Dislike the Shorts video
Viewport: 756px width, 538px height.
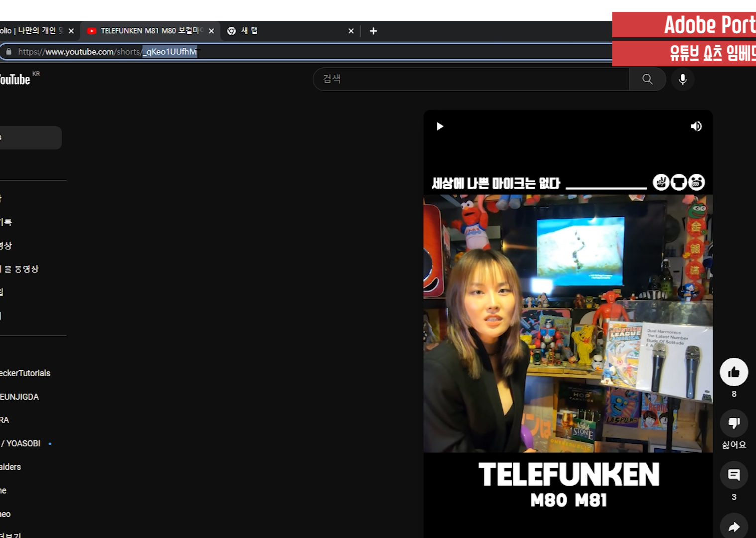[x=734, y=423]
